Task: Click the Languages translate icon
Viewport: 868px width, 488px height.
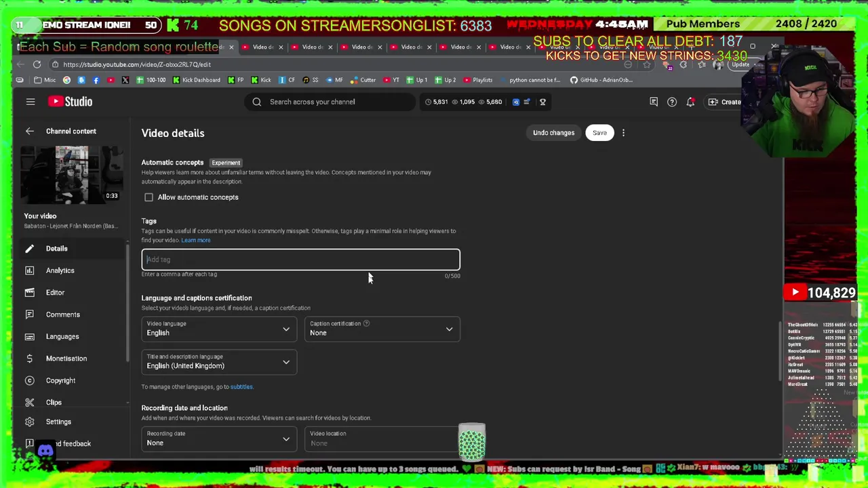Action: tap(29, 337)
